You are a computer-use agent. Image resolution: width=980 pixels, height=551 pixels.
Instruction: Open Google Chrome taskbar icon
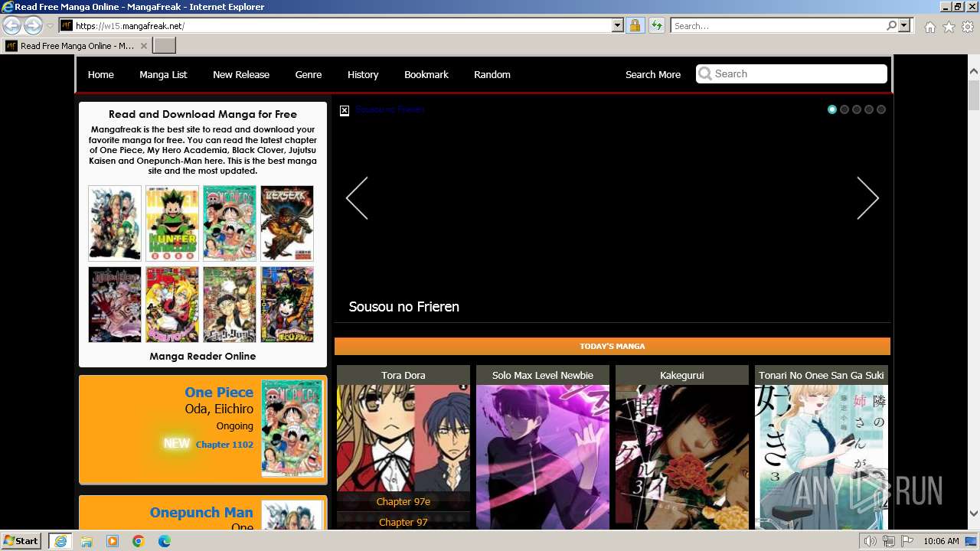pos(139,541)
